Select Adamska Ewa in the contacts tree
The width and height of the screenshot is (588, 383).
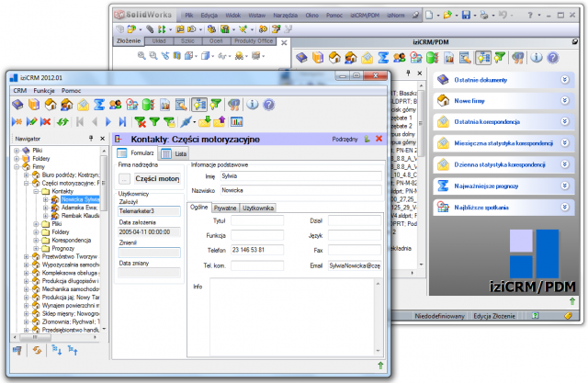tap(79, 208)
